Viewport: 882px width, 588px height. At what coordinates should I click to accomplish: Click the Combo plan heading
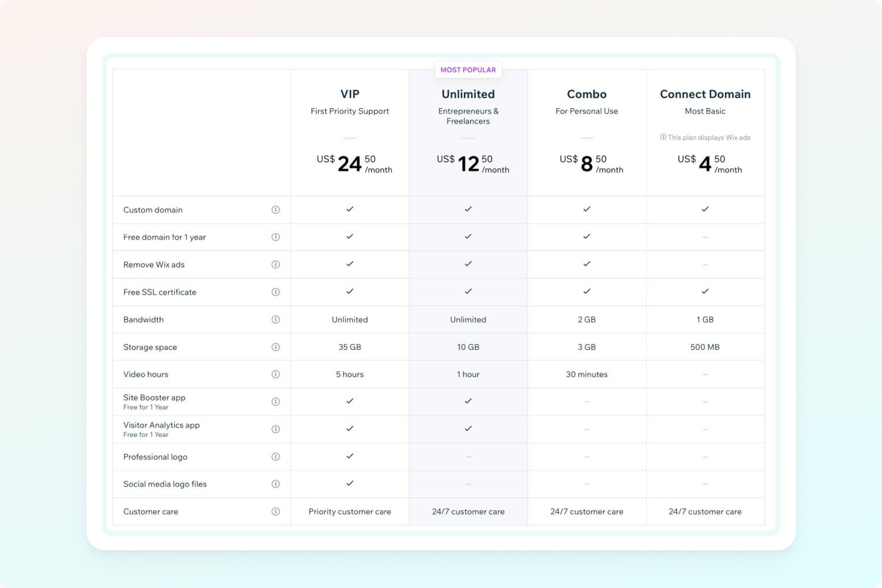pyautogui.click(x=587, y=94)
